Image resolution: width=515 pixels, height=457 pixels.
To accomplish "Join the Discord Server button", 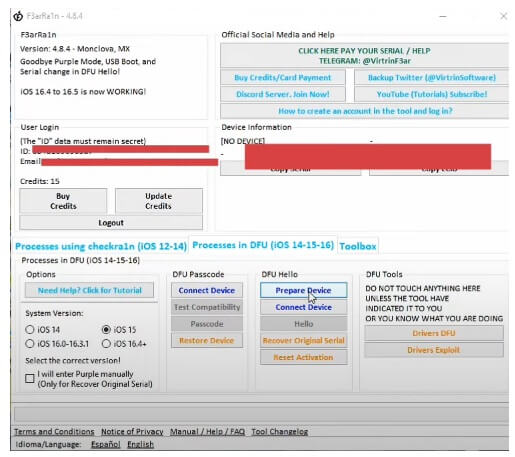I will (283, 94).
